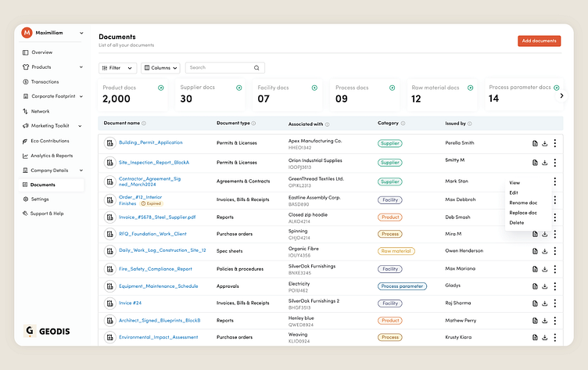Expand the Products submenu chevron
The image size is (588, 370).
(x=81, y=67)
